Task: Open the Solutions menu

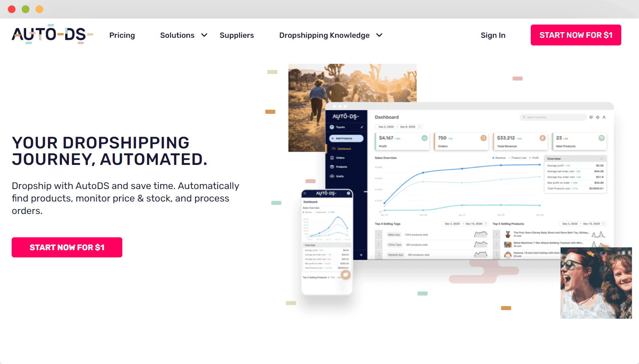Action: click(177, 35)
